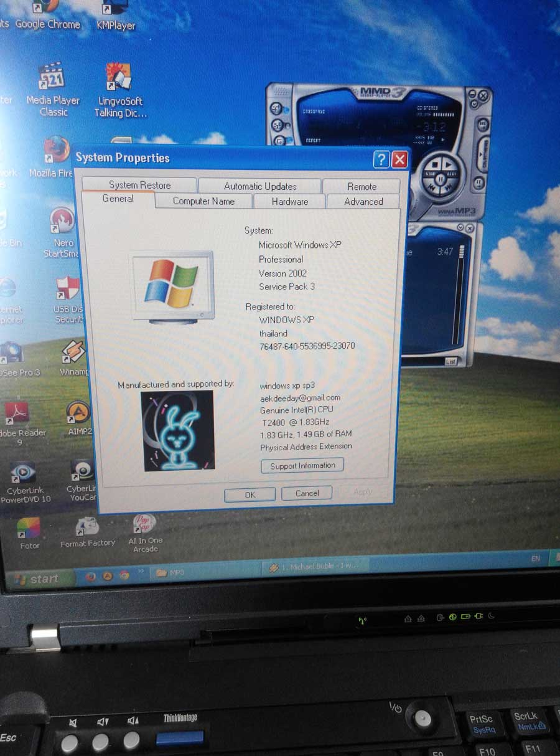The width and height of the screenshot is (560, 756).
Task: Skip to next track in MMD3 player
Action: [449, 187]
